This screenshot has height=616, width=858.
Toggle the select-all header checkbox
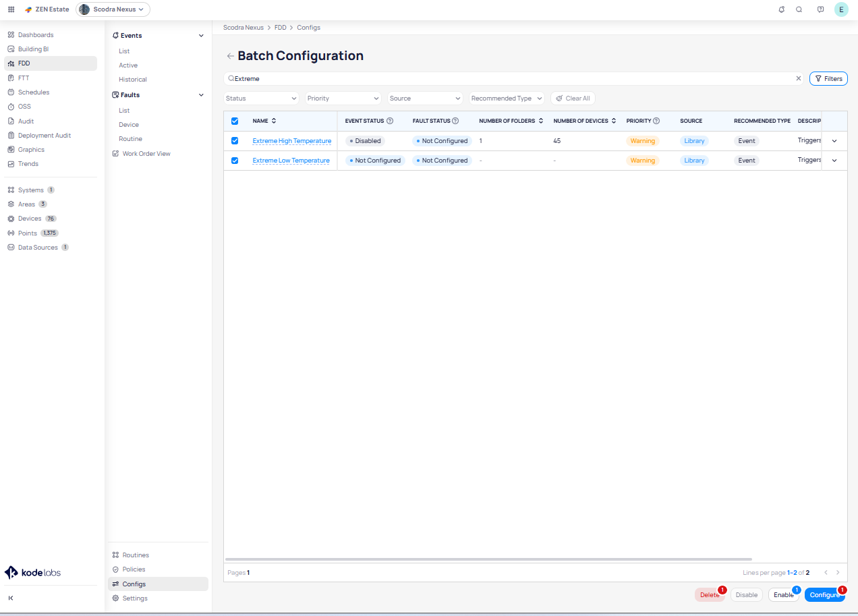pyautogui.click(x=235, y=121)
